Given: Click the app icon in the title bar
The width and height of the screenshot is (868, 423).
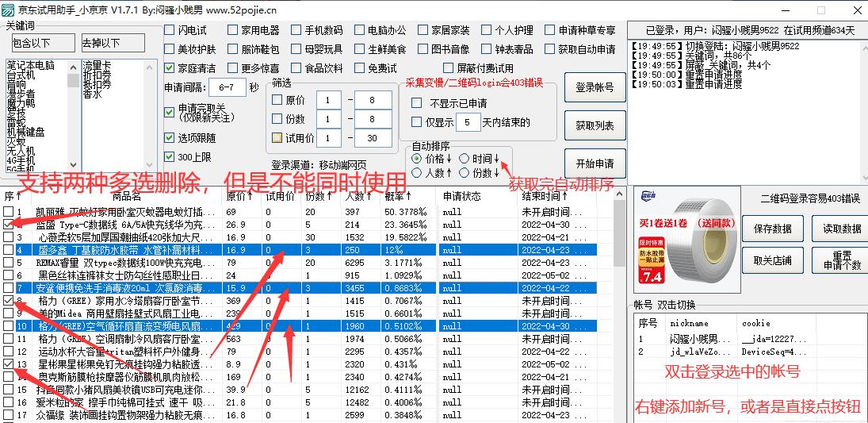Looking at the screenshot, I should point(7,10).
